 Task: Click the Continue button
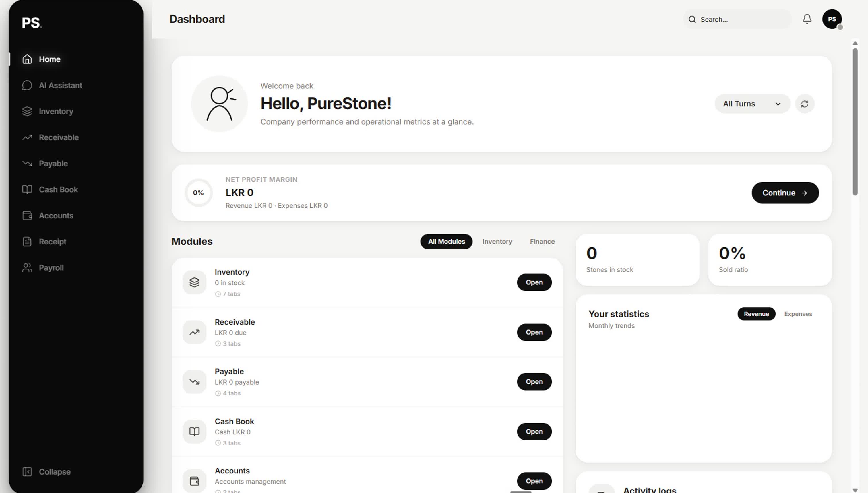[785, 193]
